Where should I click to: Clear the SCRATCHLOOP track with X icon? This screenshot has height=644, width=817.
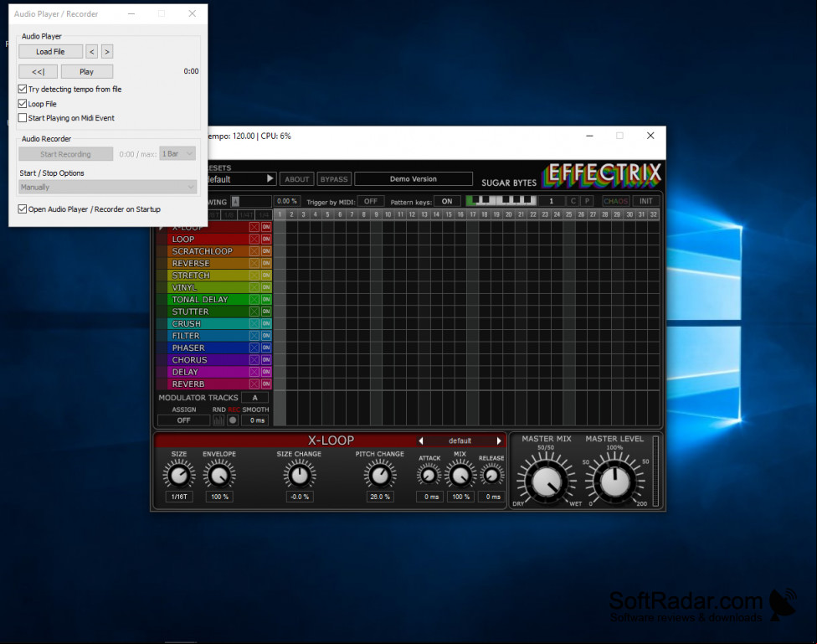point(254,251)
